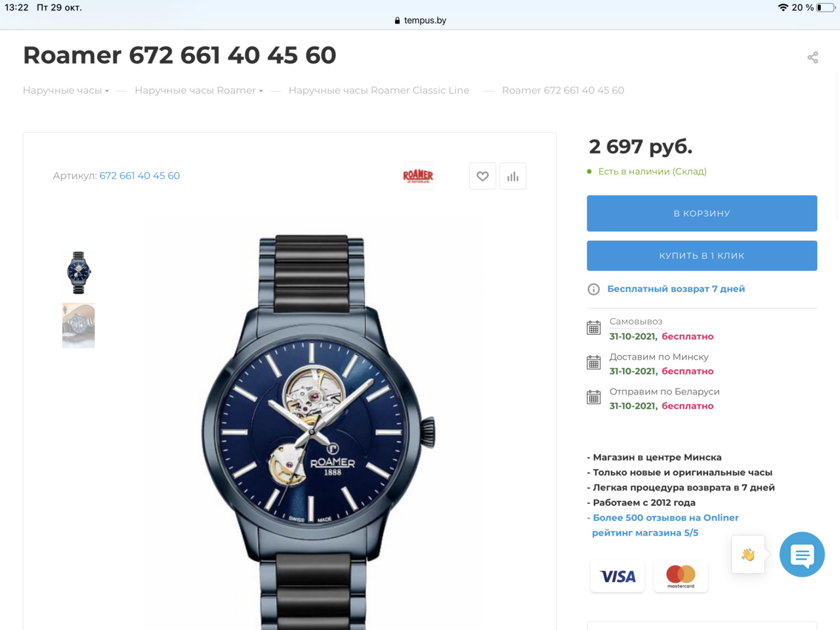The width and height of the screenshot is (840, 630).
Task: Open Наручные часы Roamer Classic Line breadcrumb
Action: point(379,91)
